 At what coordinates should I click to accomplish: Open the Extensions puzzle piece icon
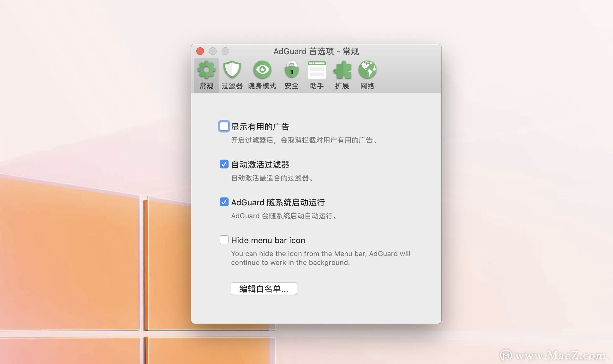[x=342, y=70]
